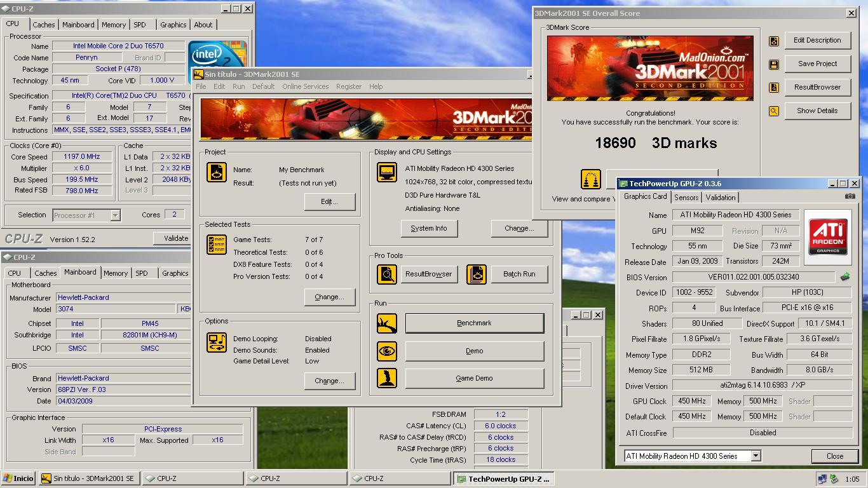Click the Core Speed value 1197.0 MHz
The width and height of the screenshot is (868, 488).
point(81,156)
